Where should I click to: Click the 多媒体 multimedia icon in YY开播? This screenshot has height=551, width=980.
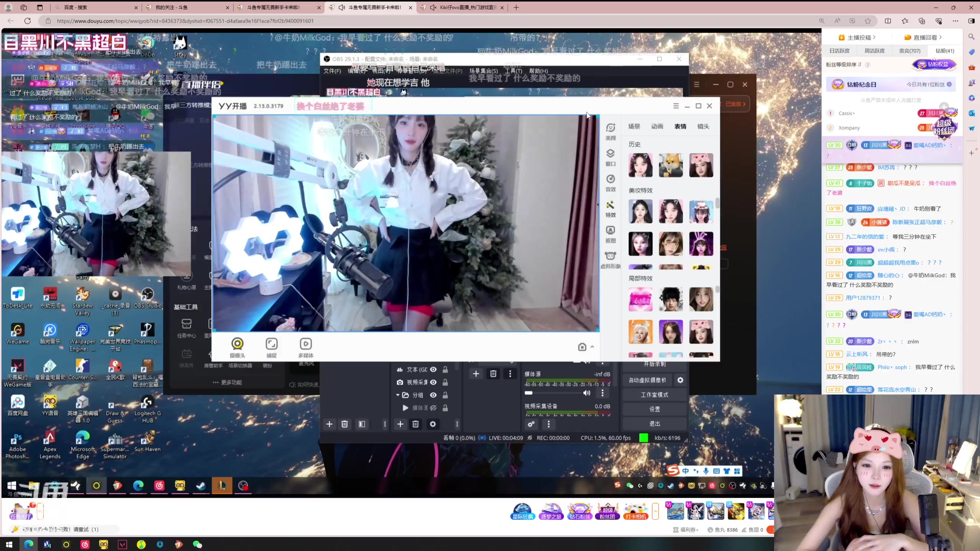click(x=305, y=347)
